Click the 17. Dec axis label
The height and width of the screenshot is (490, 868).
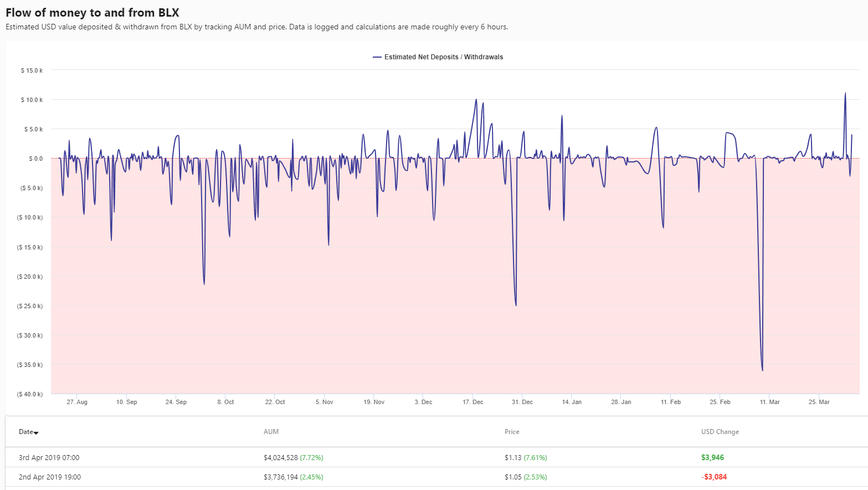point(472,402)
